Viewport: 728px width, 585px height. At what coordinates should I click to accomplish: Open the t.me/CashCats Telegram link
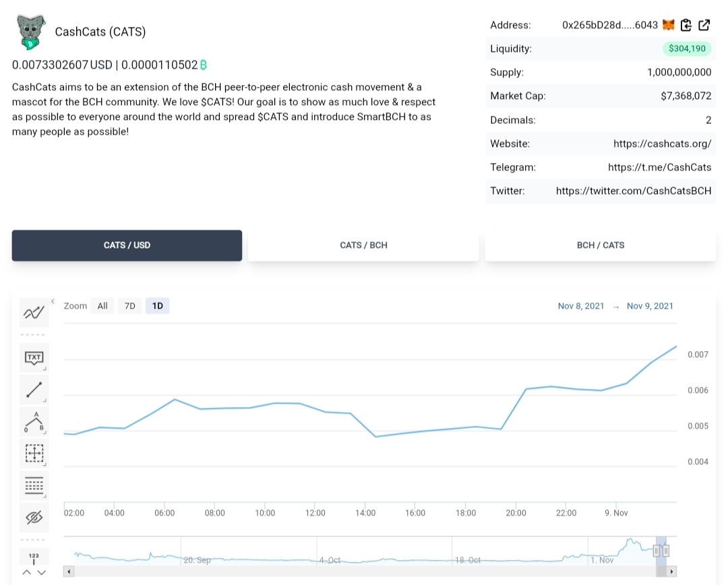coord(660,167)
